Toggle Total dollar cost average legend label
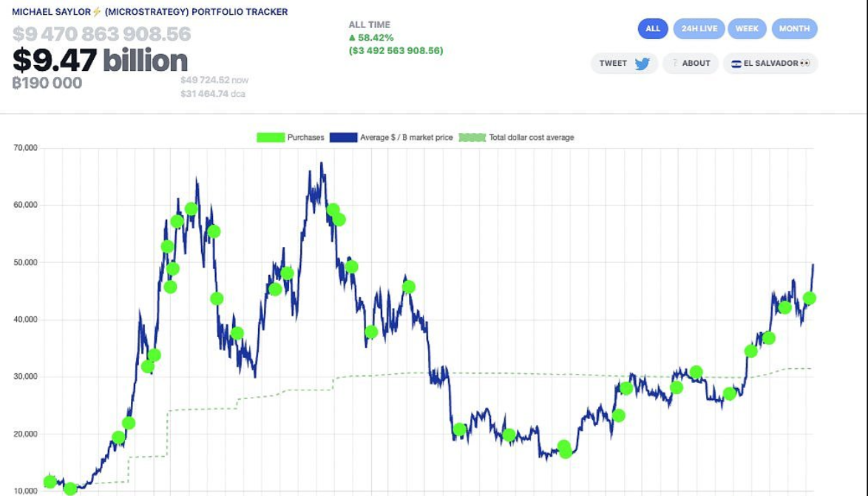 (531, 137)
